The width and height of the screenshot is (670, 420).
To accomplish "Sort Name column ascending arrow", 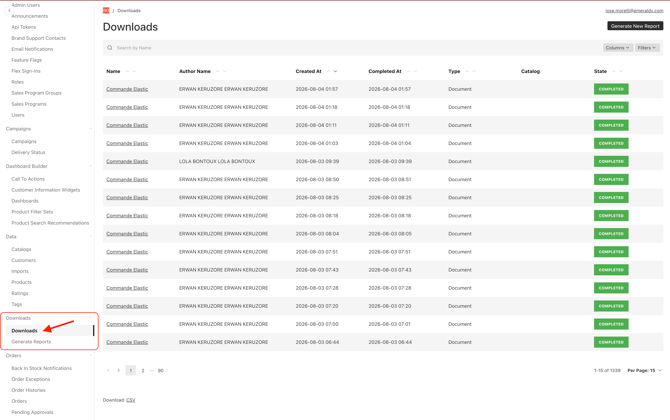I will pyautogui.click(x=127, y=71).
